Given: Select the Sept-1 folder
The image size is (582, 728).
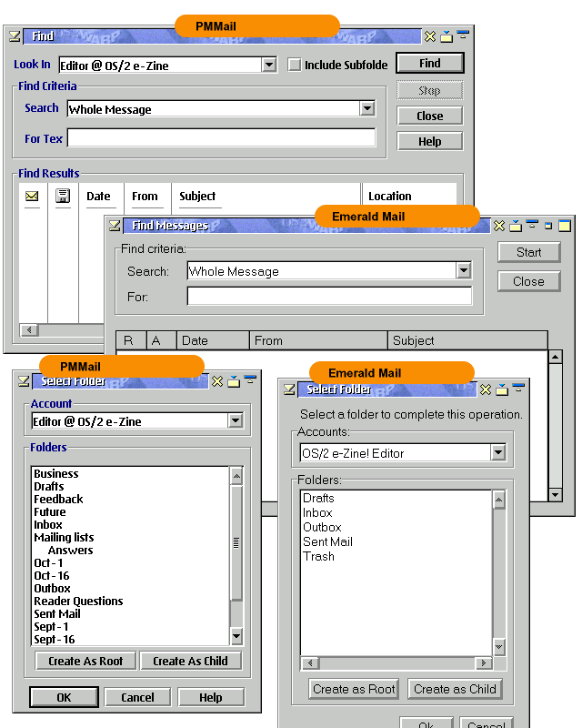Looking at the screenshot, I should [51, 627].
